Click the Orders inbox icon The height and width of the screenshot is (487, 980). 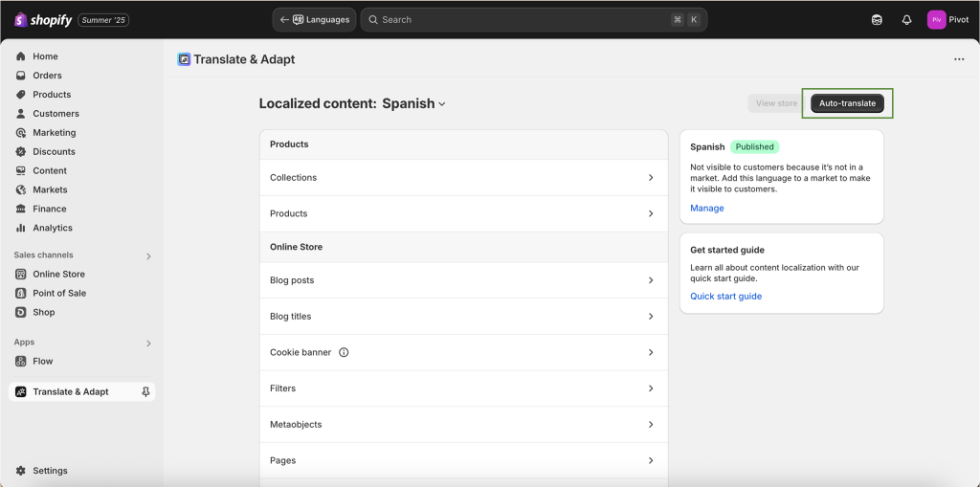(x=21, y=76)
